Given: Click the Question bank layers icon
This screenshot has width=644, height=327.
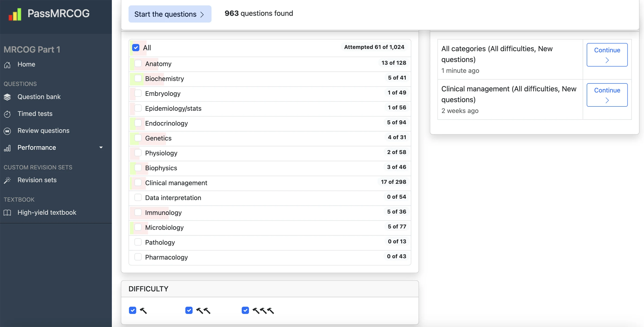Looking at the screenshot, I should [7, 97].
